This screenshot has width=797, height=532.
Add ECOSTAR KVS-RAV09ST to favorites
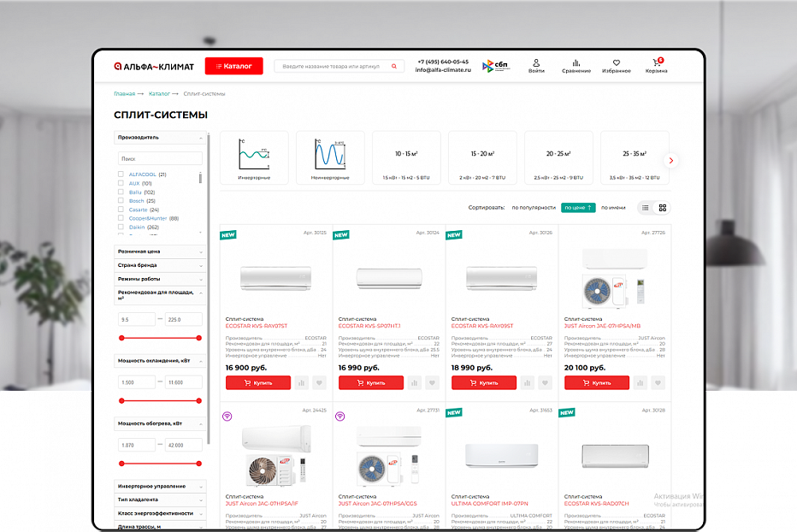[545, 382]
